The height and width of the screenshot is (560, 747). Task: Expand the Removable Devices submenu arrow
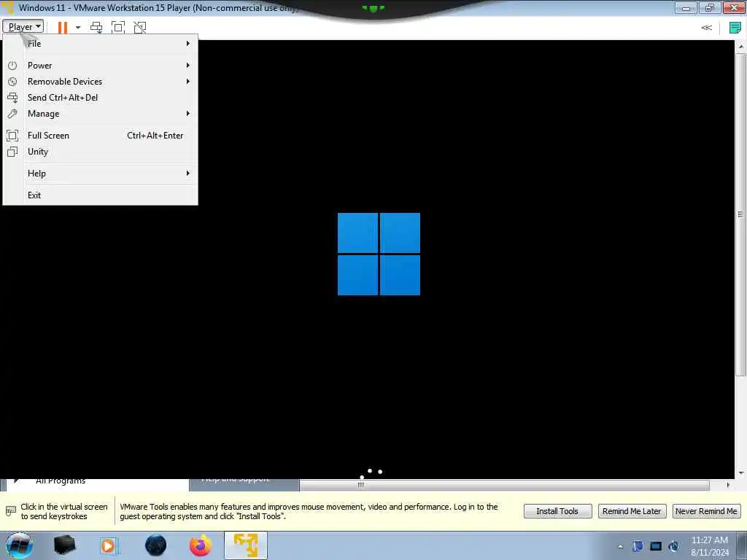click(x=188, y=82)
